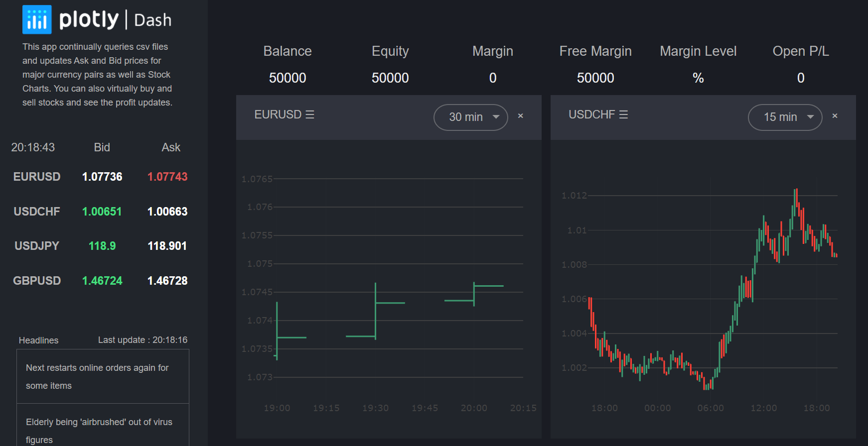This screenshot has height=446, width=868.
Task: Click GBPUSD bid price 1.46724
Action: click(102, 281)
